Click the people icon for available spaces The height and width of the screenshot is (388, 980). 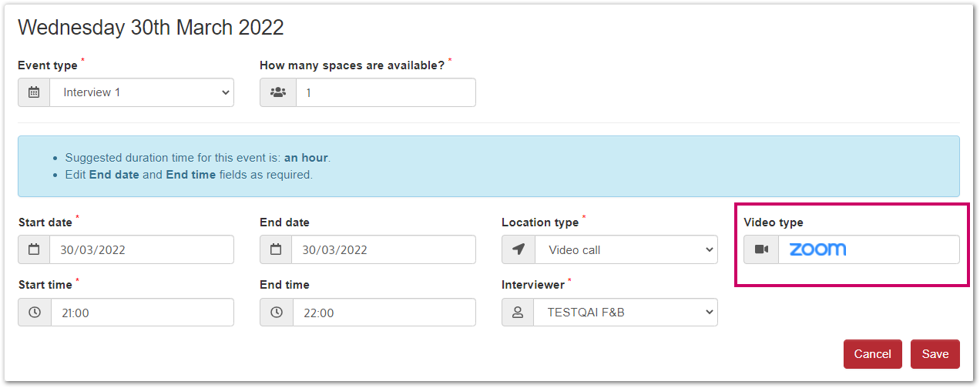click(x=278, y=92)
